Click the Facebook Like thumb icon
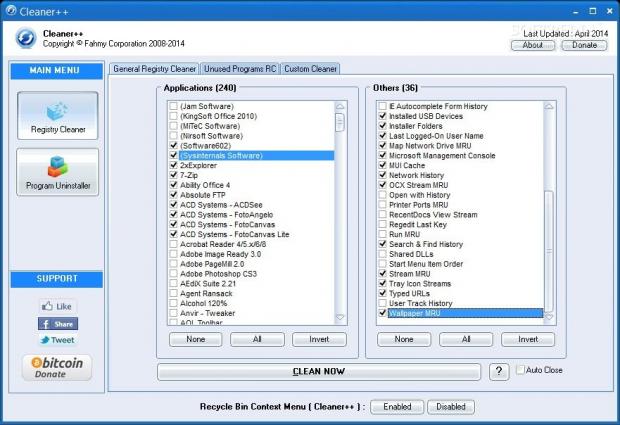Screen dimensions: 620x425 58,306
